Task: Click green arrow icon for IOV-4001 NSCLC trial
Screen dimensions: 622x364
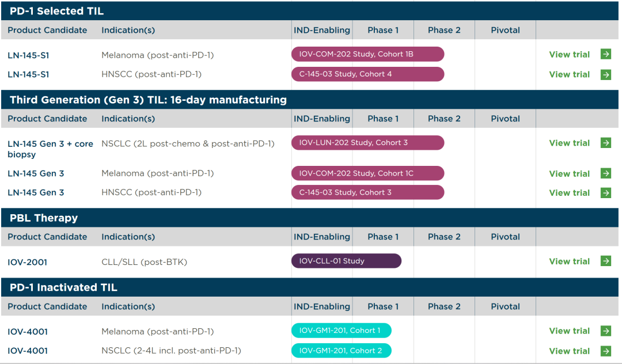Action: coord(606,351)
